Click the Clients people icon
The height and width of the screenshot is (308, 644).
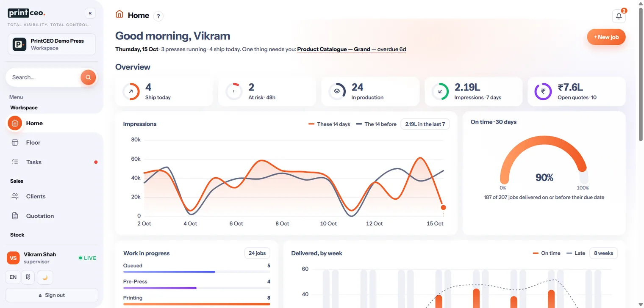click(x=15, y=196)
